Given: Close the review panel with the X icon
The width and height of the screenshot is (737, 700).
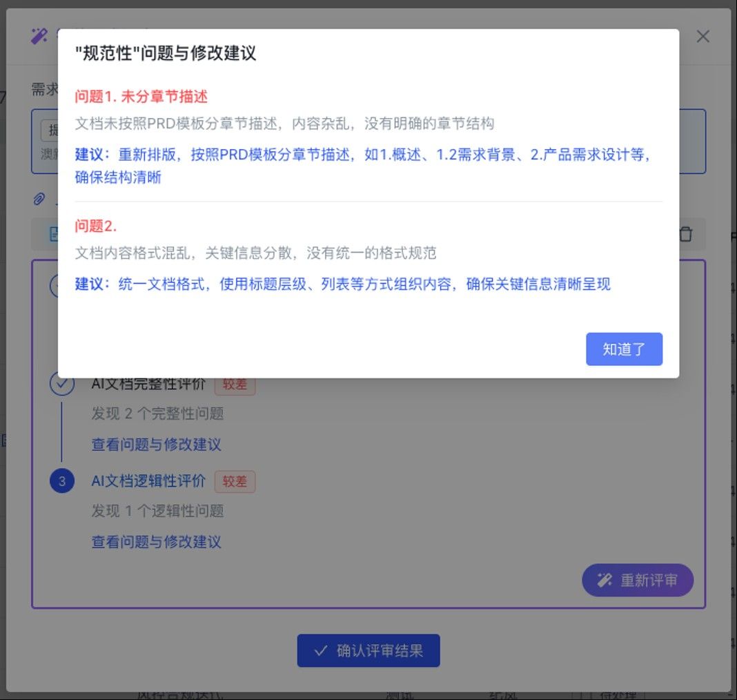Looking at the screenshot, I should pyautogui.click(x=702, y=36).
